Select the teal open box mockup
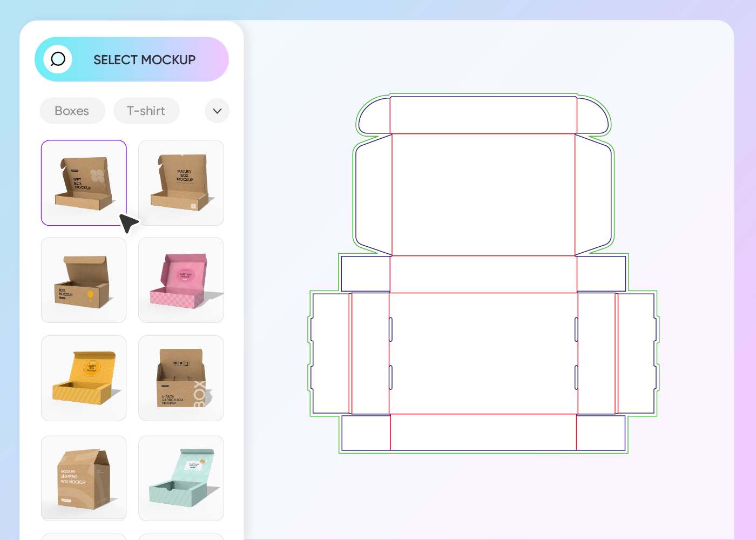756x540 pixels. pos(181,478)
